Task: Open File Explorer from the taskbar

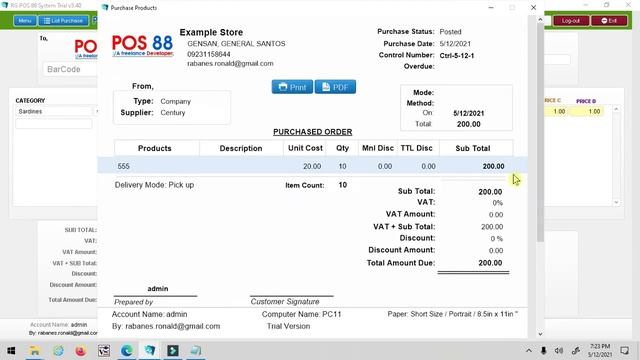Action: coord(35,351)
